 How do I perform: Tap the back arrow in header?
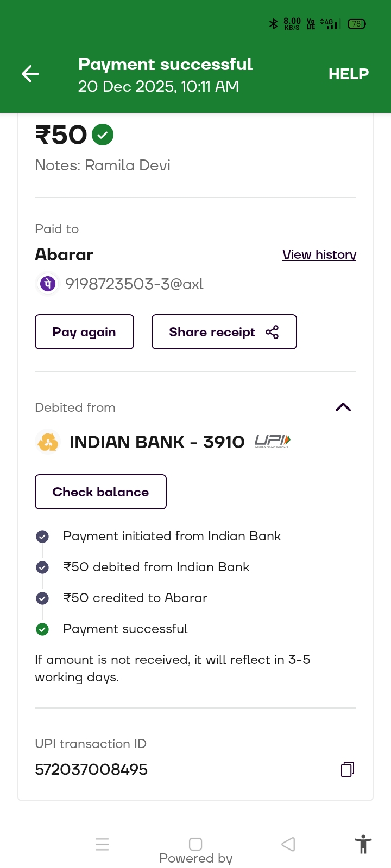[x=30, y=74]
